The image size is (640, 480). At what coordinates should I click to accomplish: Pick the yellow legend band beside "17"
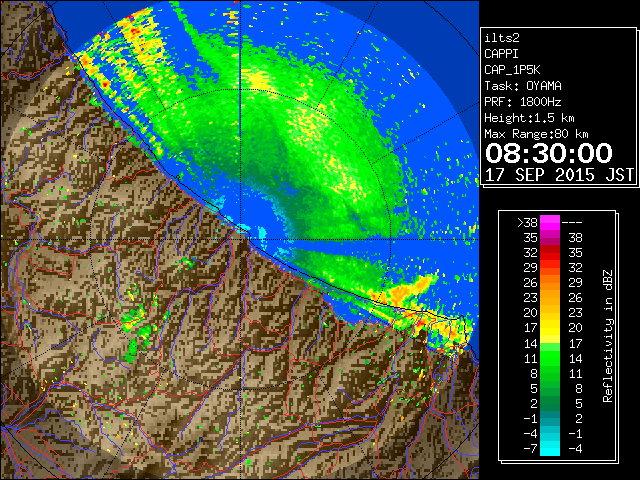(550, 328)
